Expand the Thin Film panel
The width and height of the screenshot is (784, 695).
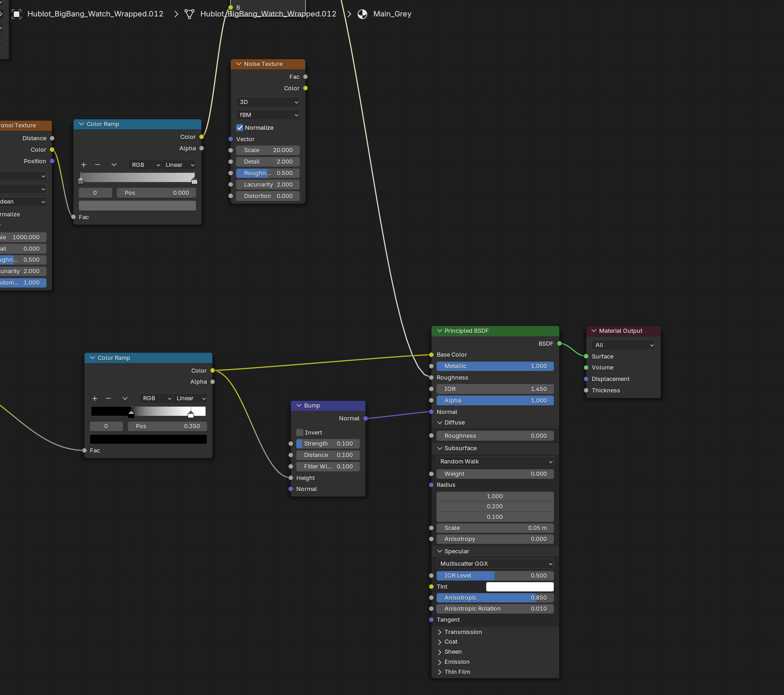pyautogui.click(x=439, y=672)
